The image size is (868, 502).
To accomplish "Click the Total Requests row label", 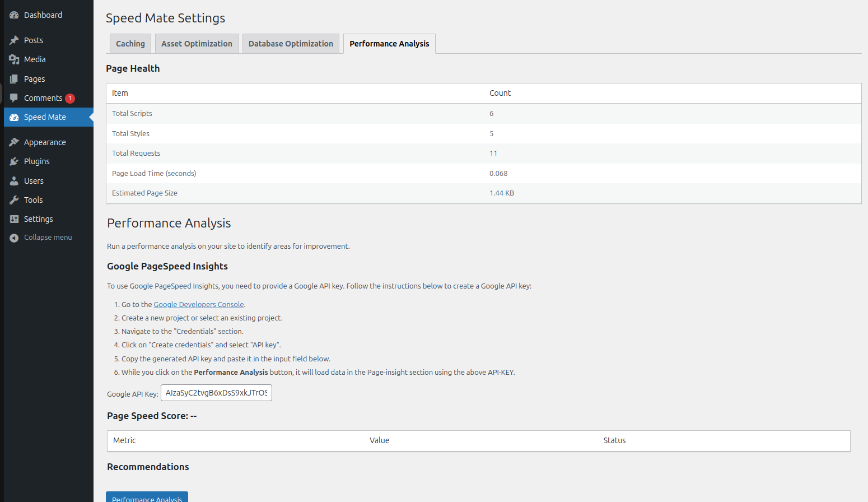I will (x=136, y=154).
